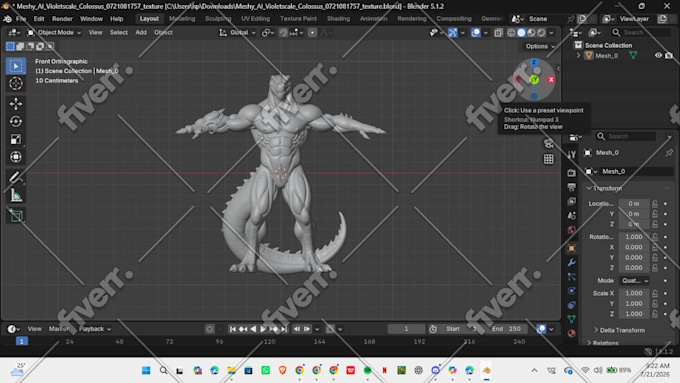Toggle the camera view button in viewport
Screen dimensions: 680x383
click(549, 143)
